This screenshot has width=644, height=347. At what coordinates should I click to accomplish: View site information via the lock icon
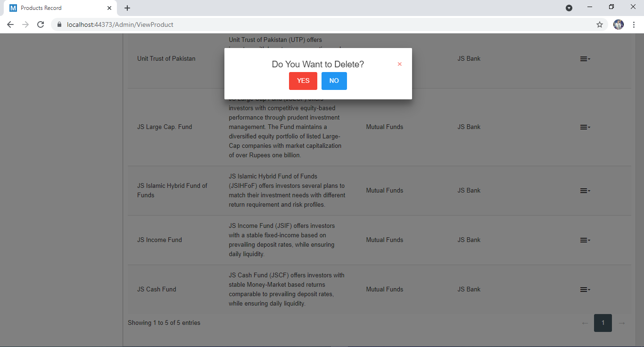click(59, 24)
